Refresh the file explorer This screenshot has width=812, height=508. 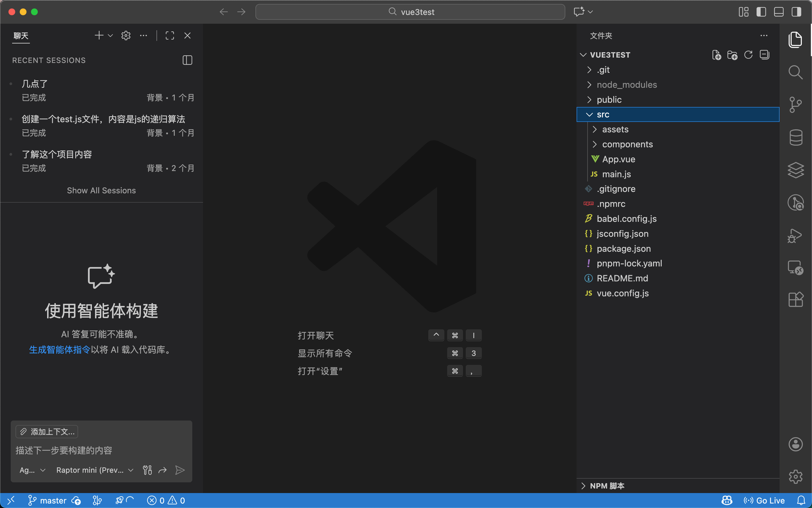pyautogui.click(x=748, y=55)
